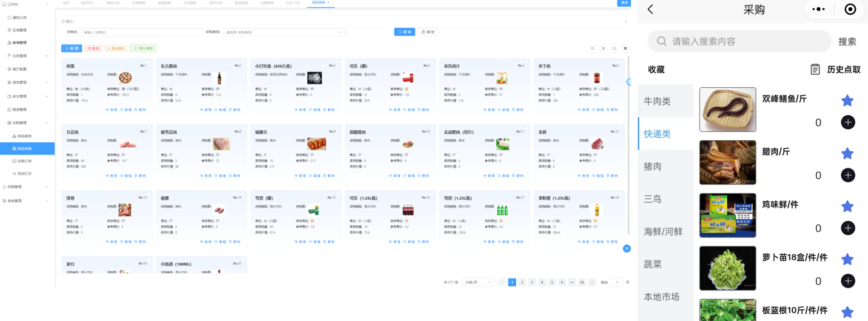
Task: Expand 绩效管理 sidebar group
Action: click(47, 82)
